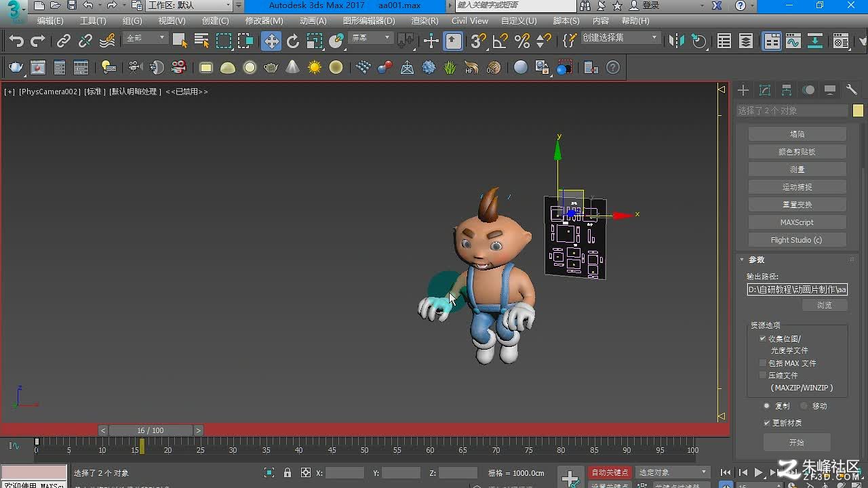Viewport: 868px width, 488px height.
Task: Click the Redo arrow in main toolbar
Action: click(x=37, y=41)
